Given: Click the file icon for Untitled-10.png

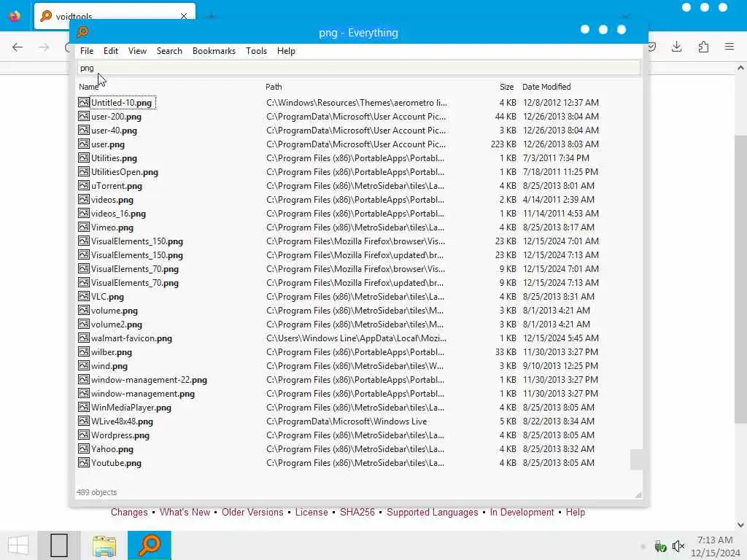Looking at the screenshot, I should coord(84,102).
